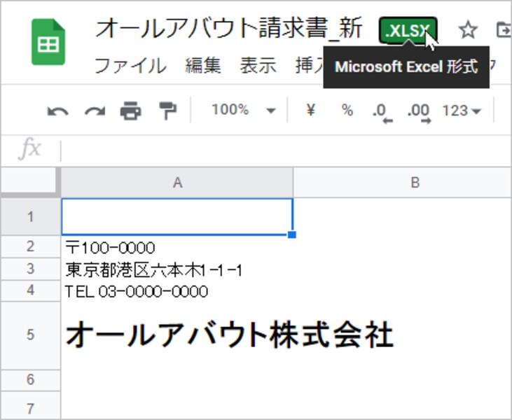Select row 7 header
The height and width of the screenshot is (420, 512).
click(x=31, y=407)
